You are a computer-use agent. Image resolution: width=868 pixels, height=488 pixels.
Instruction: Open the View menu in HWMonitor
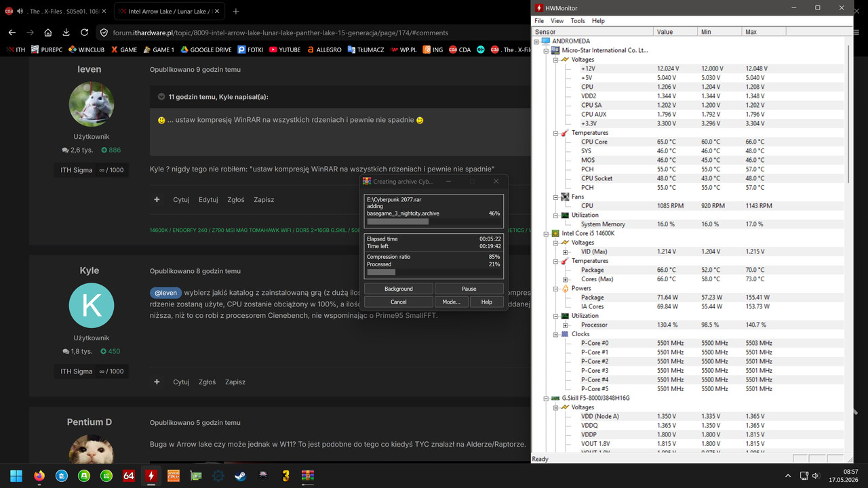point(557,21)
